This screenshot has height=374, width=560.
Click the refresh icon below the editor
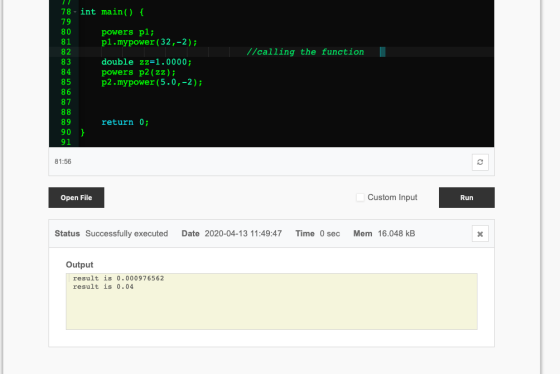(x=480, y=162)
